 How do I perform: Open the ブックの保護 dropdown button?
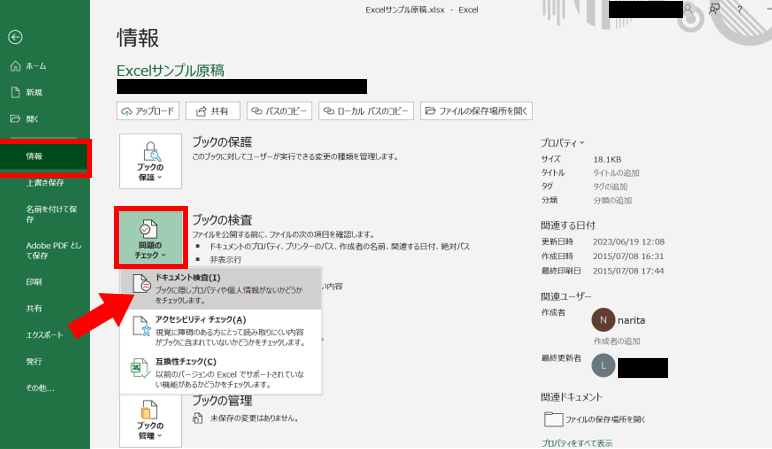pyautogui.click(x=150, y=161)
